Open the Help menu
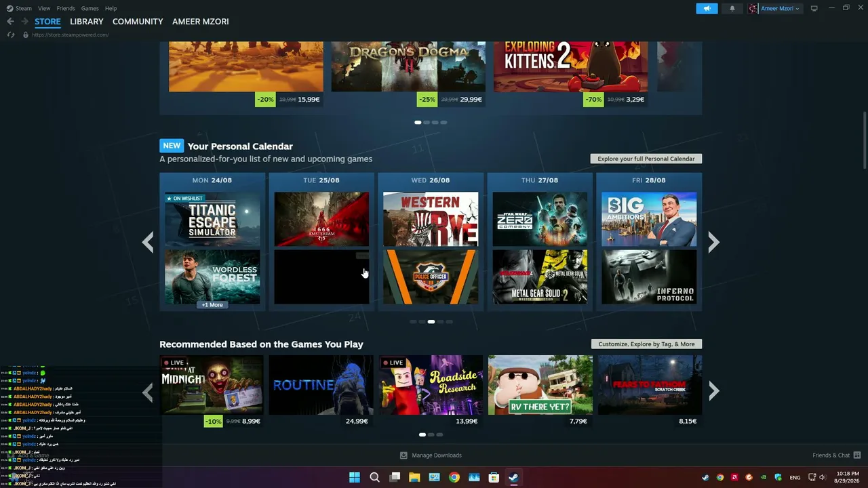The height and width of the screenshot is (488, 868). (x=111, y=8)
